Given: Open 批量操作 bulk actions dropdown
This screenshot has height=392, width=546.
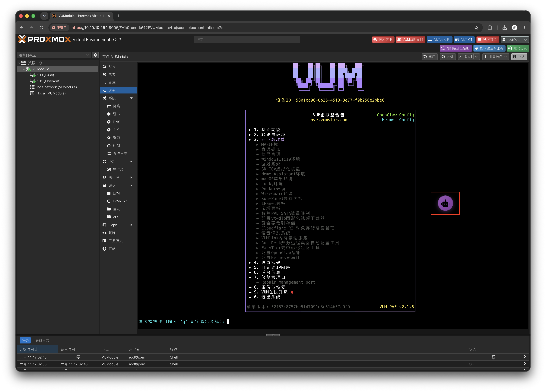Looking at the screenshot, I should click(496, 57).
